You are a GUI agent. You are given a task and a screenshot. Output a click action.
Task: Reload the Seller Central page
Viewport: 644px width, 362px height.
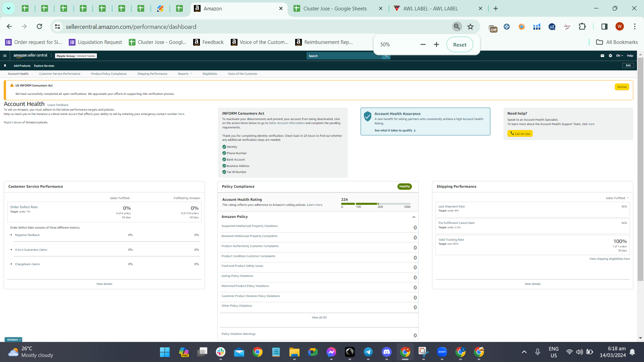click(40, 26)
